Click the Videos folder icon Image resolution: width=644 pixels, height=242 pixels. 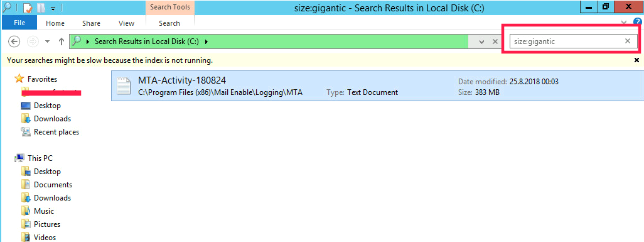click(x=26, y=237)
